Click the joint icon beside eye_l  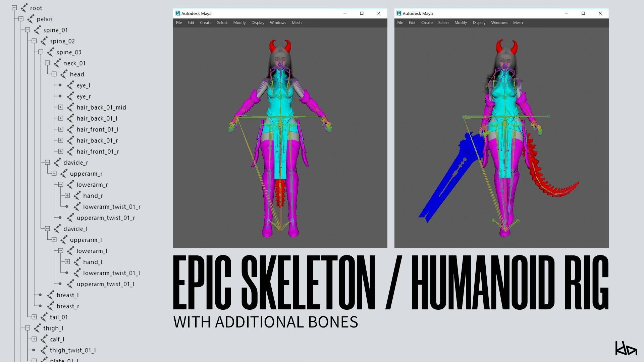pos(70,85)
